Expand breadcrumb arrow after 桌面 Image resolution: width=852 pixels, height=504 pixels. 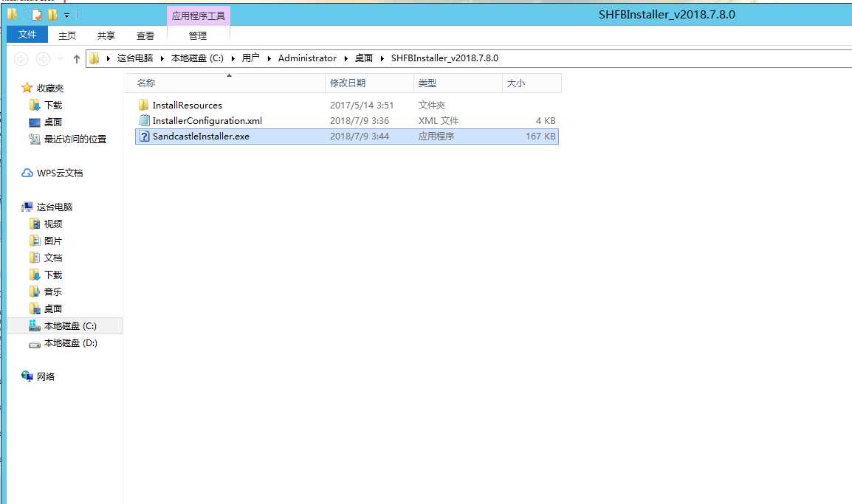point(382,58)
